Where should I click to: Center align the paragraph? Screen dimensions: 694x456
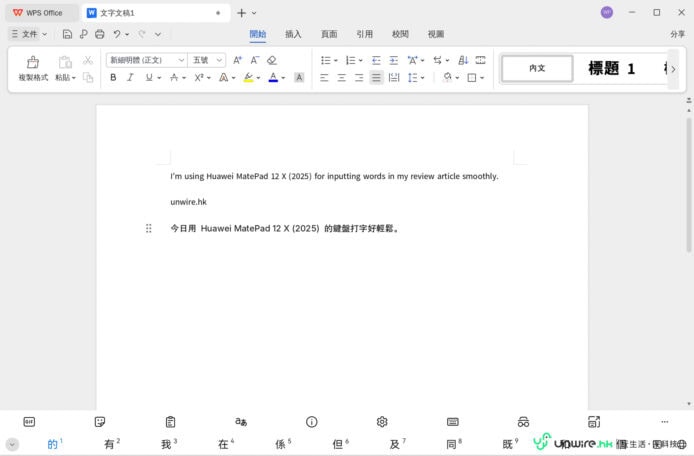[x=341, y=78]
